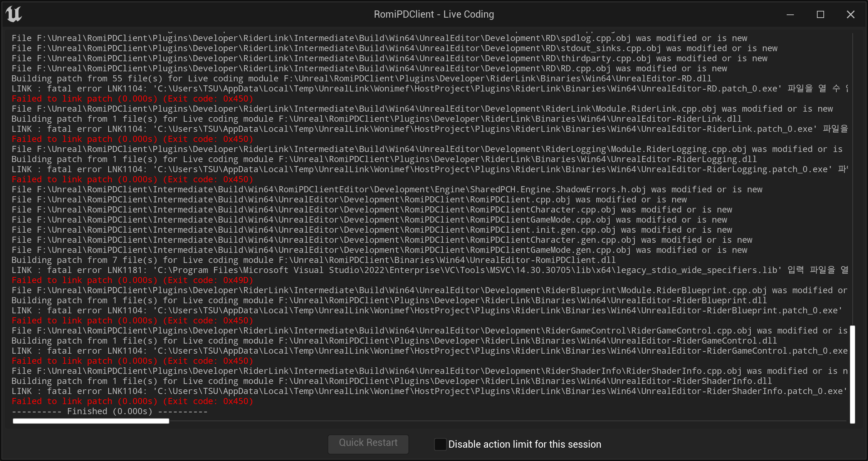The height and width of the screenshot is (461, 868).
Task: Click the 'Disable action limit for this session' label
Action: coord(525,444)
